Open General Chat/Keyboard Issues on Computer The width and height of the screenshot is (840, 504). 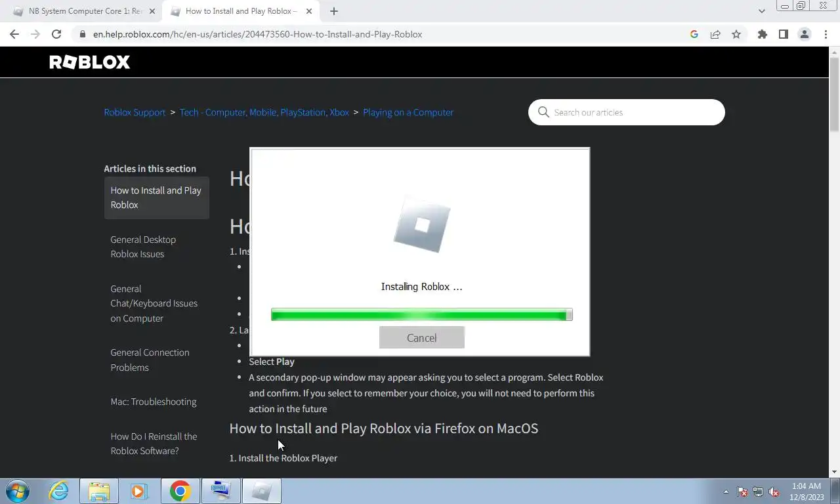pyautogui.click(x=154, y=303)
